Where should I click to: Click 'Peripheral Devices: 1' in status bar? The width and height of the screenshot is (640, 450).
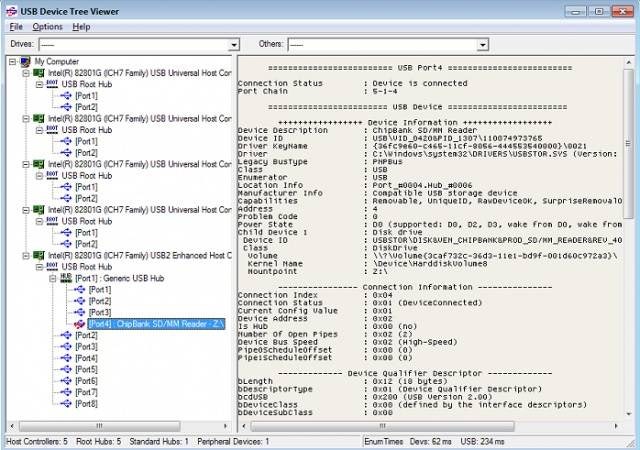[233, 442]
